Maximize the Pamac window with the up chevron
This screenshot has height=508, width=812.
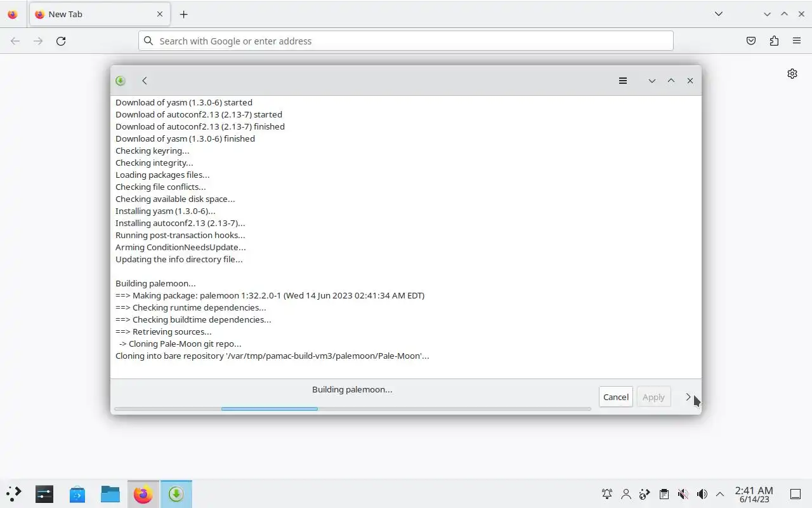671,81
